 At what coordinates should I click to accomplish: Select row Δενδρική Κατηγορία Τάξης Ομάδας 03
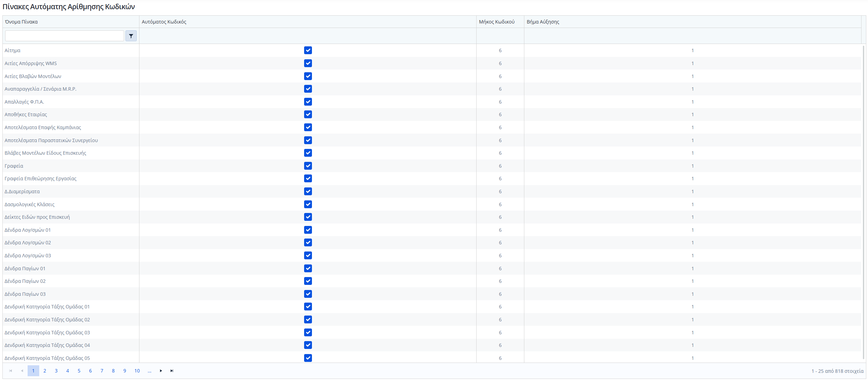tap(432, 333)
